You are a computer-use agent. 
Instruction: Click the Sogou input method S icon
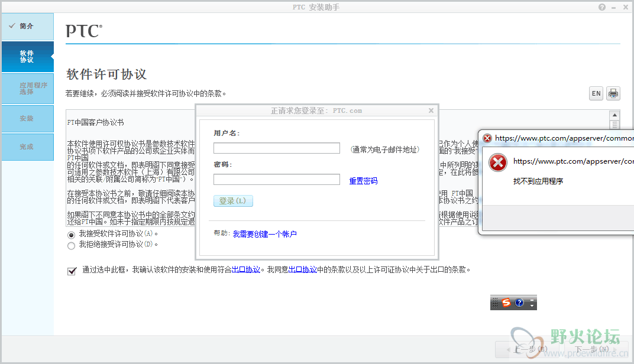tap(506, 303)
